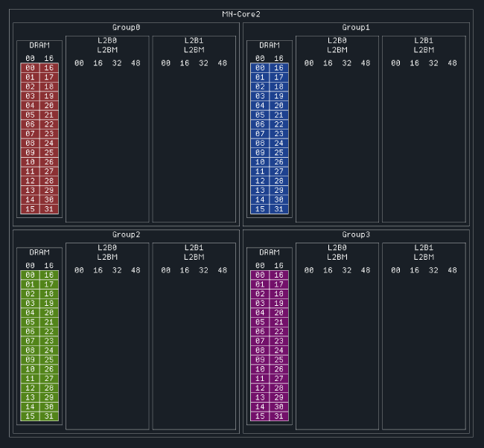The image size is (484, 448).
Task: Select red DRAM cell 10 in Group0
Action: 30,162
